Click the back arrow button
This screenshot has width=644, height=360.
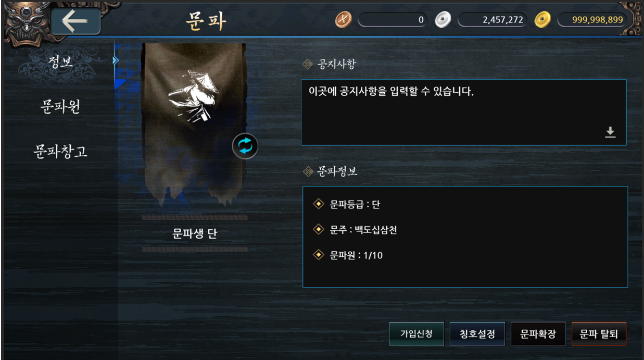click(x=75, y=21)
